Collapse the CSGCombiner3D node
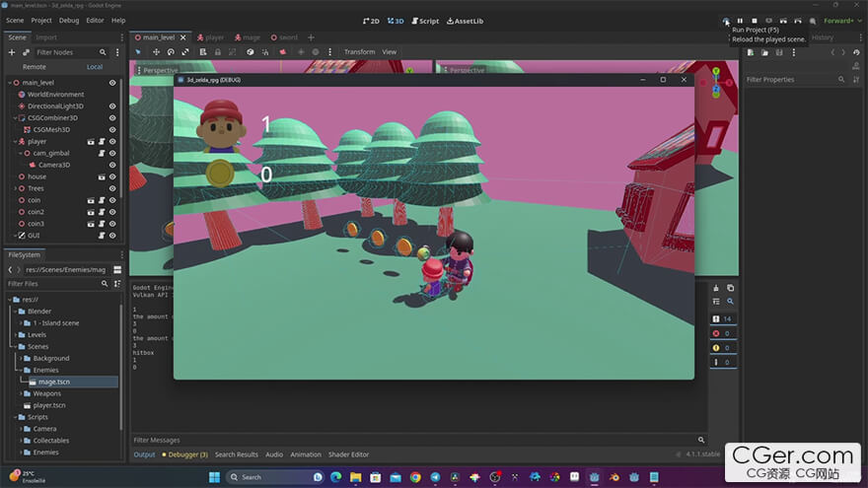Screen dimensions: 868x488 [x=15, y=118]
